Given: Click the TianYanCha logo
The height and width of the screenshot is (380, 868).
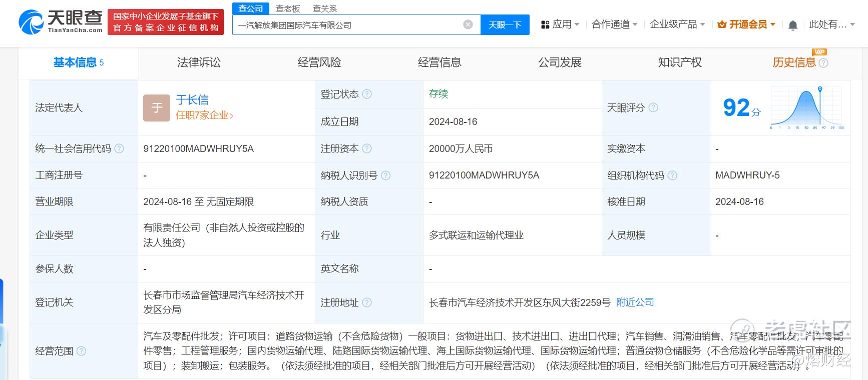Looking at the screenshot, I should tap(61, 22).
